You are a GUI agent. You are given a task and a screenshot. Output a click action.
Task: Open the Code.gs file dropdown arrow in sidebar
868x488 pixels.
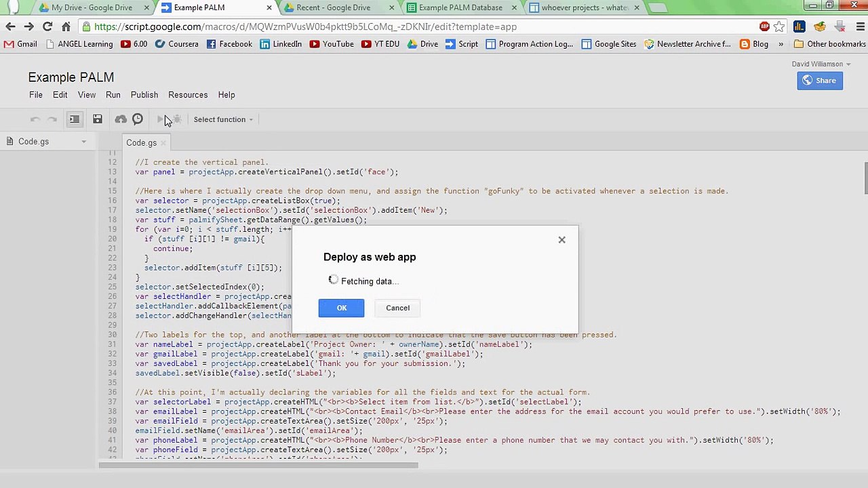[x=83, y=142]
